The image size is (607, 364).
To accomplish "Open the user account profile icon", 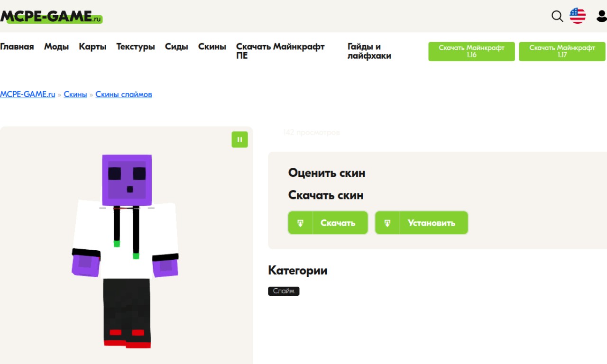I will [x=602, y=16].
